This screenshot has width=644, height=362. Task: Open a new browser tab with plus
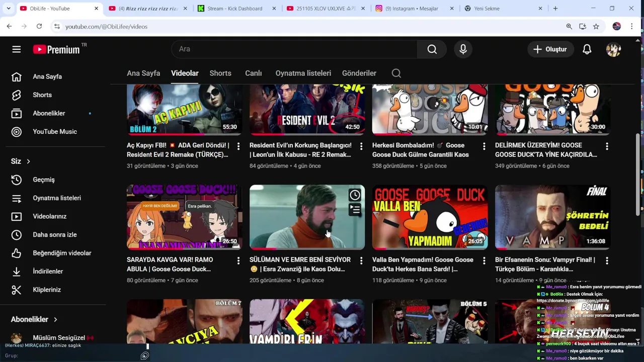tap(555, 9)
